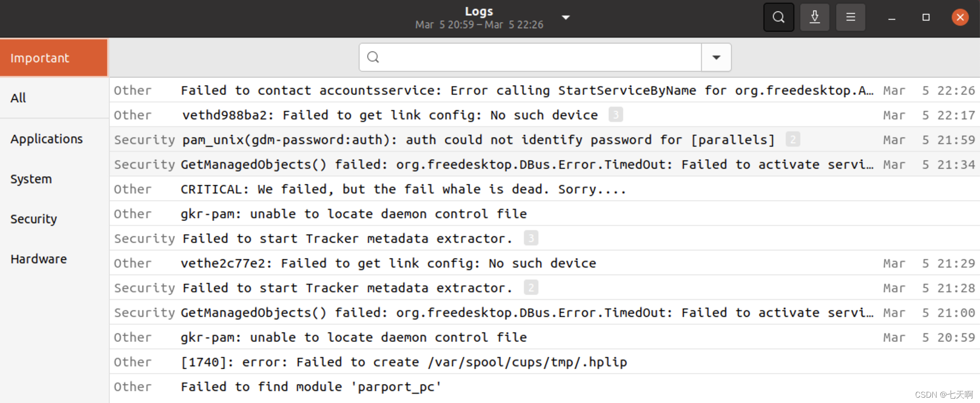Show Hardware logs category
The image size is (980, 403).
[x=38, y=259]
